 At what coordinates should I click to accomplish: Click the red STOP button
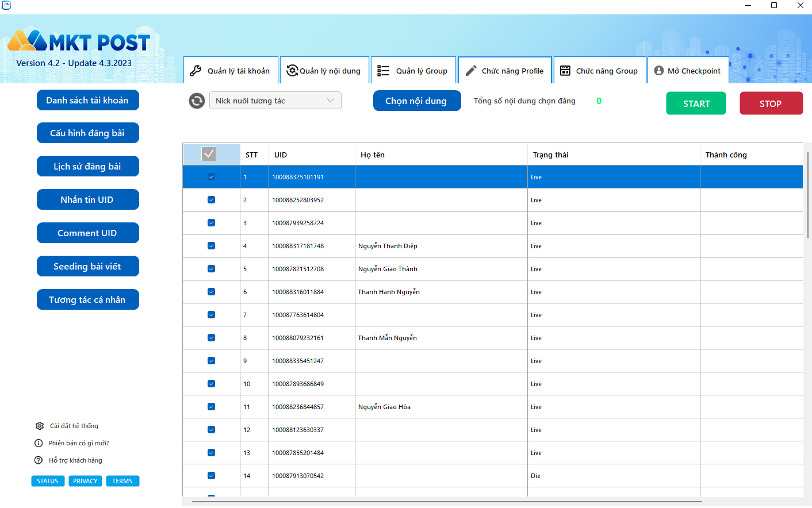pyautogui.click(x=771, y=103)
